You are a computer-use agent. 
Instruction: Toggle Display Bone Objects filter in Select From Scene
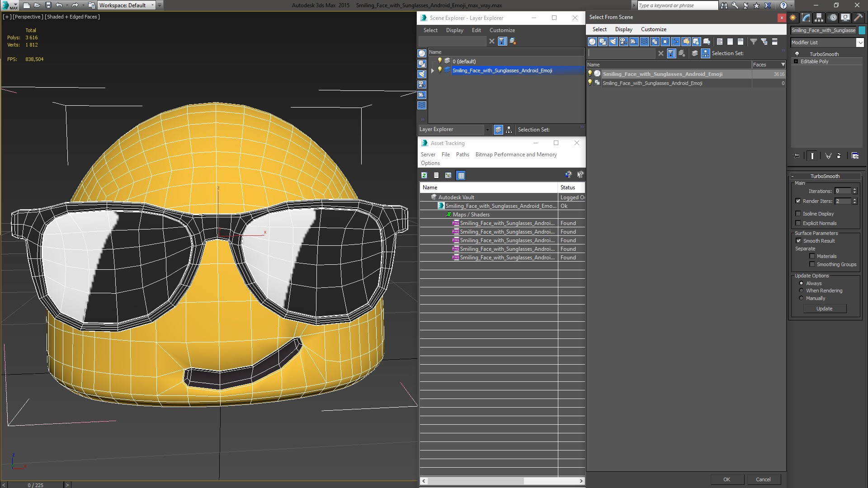675,42
